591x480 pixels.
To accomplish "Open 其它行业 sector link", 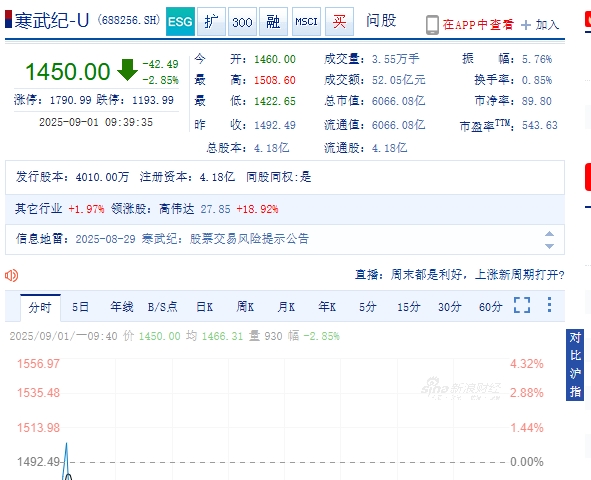I will (38, 209).
